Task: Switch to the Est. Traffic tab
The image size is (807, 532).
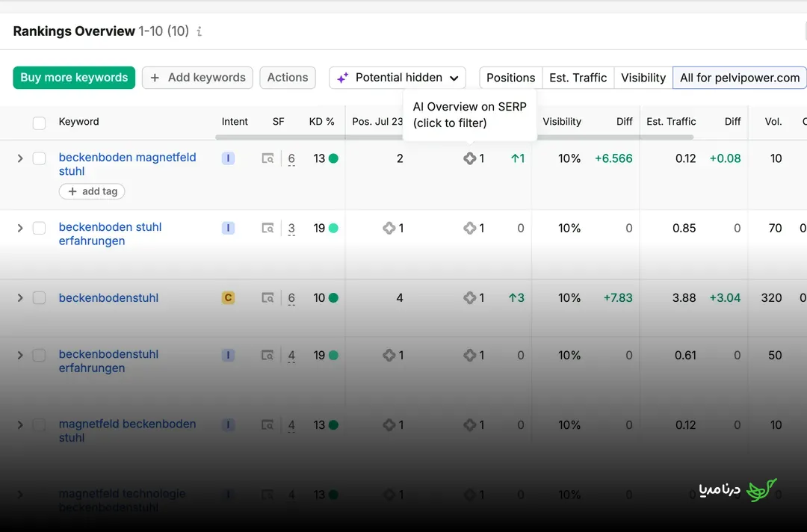Action: pos(578,78)
